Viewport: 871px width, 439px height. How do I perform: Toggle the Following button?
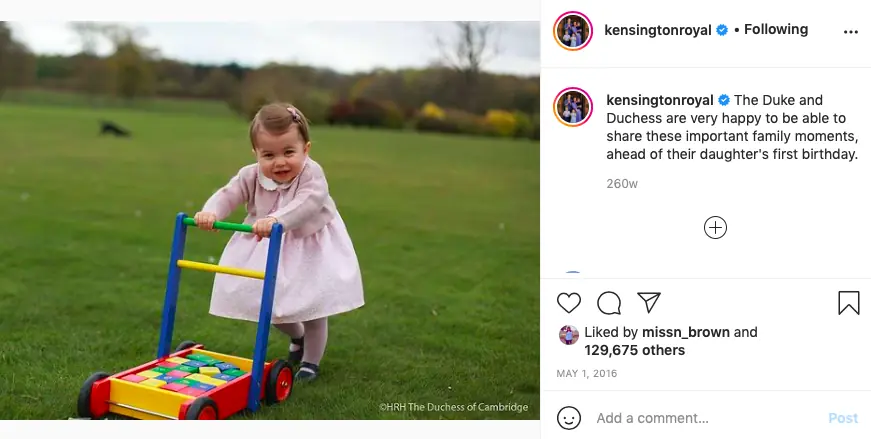[x=776, y=30]
